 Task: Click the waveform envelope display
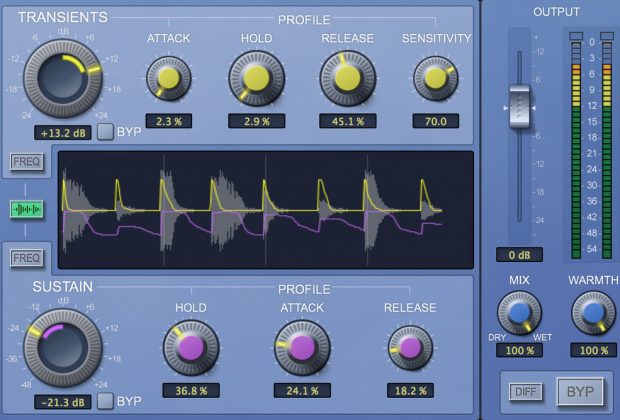click(266, 210)
